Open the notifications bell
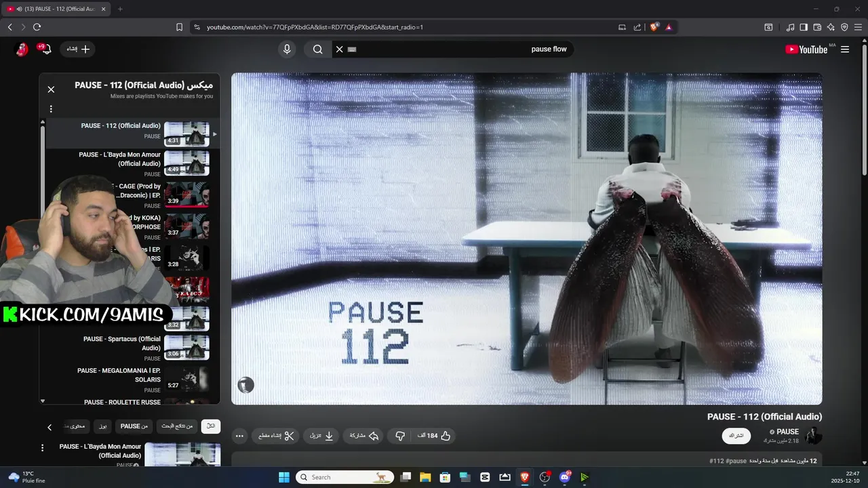Image resolution: width=868 pixels, height=488 pixels. point(46,49)
